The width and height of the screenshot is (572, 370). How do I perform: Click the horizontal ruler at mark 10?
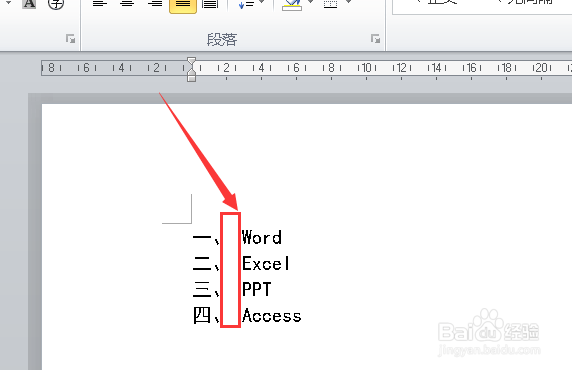(366, 68)
